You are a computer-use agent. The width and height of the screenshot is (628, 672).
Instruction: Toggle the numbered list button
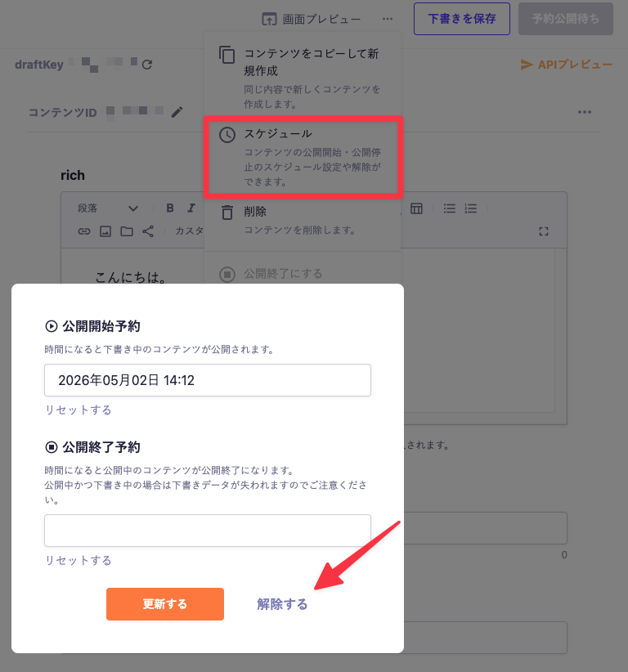coord(470,208)
